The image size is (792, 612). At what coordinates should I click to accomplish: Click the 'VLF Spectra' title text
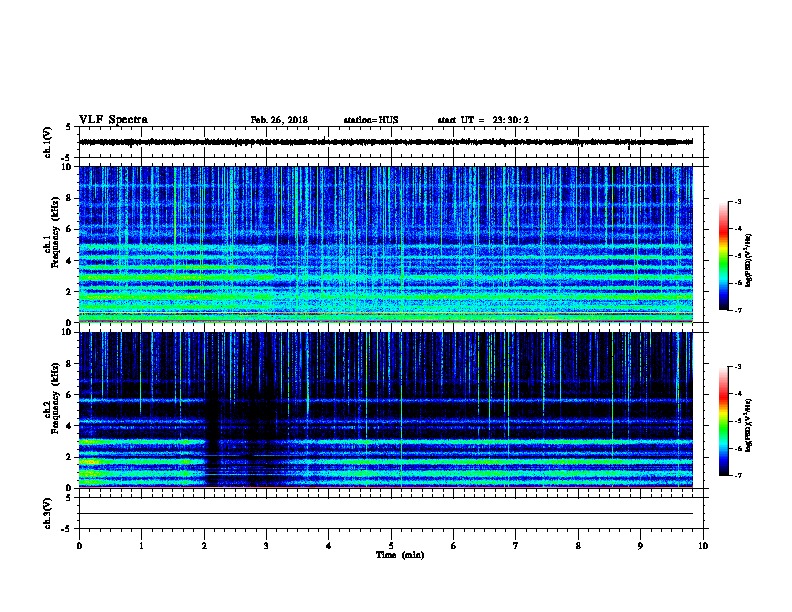[x=113, y=120]
